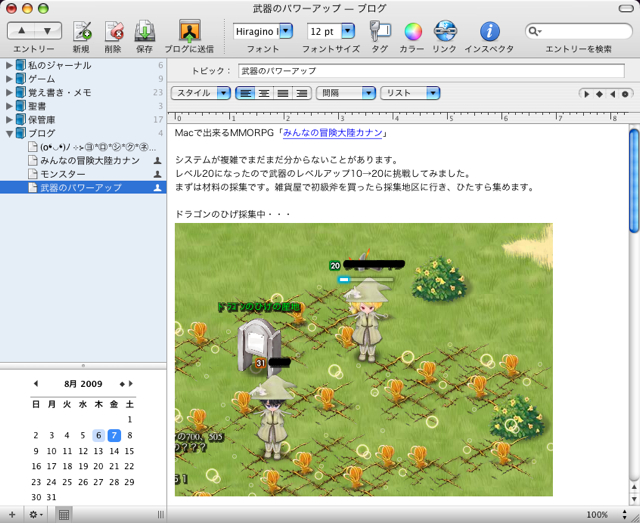Align text right

[302, 93]
